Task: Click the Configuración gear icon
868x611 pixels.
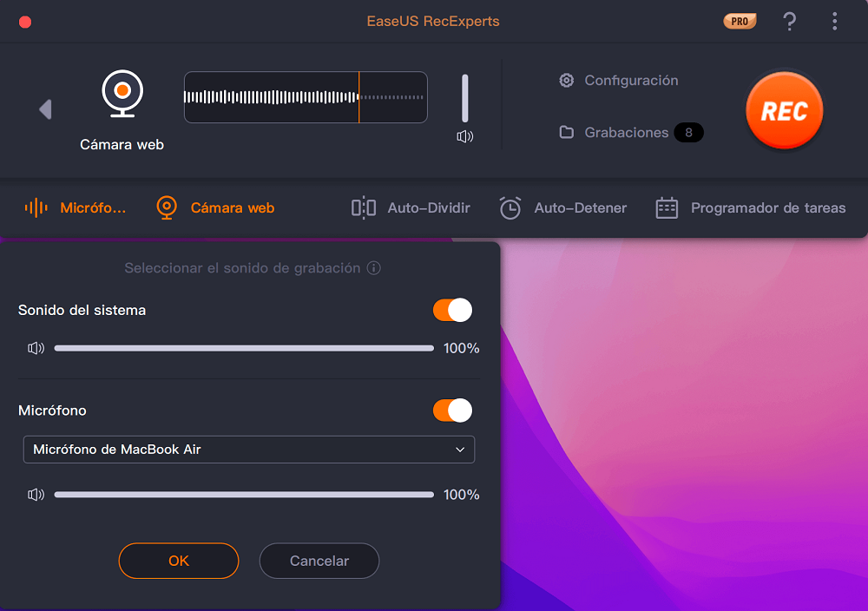Action: [x=566, y=80]
